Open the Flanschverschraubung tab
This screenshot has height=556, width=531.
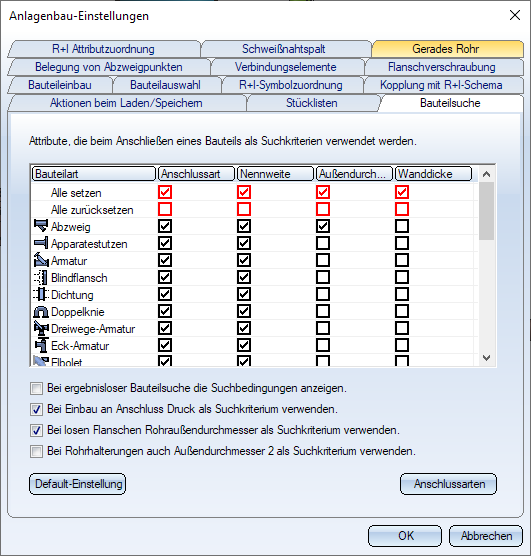(x=442, y=67)
